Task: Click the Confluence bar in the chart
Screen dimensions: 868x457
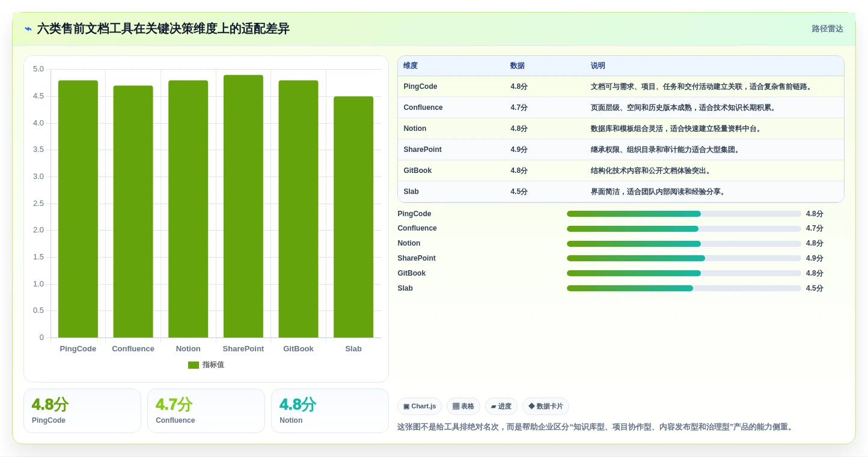Action: [133, 211]
